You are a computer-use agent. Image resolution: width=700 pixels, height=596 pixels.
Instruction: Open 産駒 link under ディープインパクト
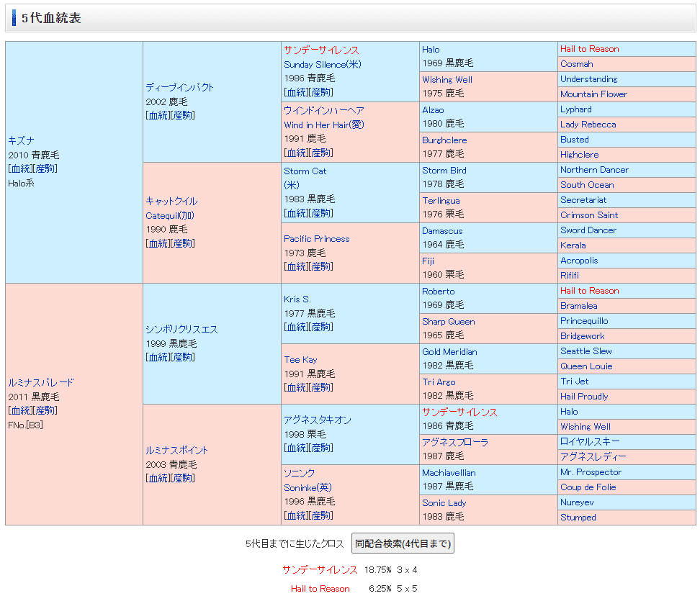pos(182,116)
